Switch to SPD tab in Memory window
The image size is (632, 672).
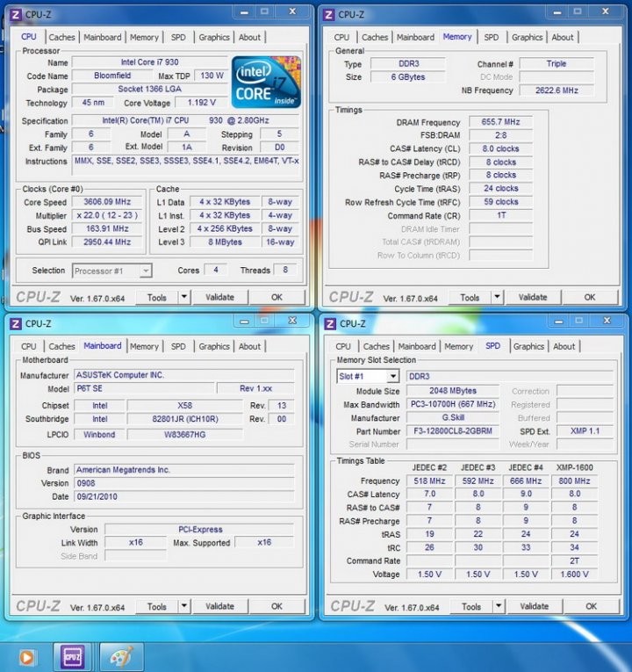492,37
